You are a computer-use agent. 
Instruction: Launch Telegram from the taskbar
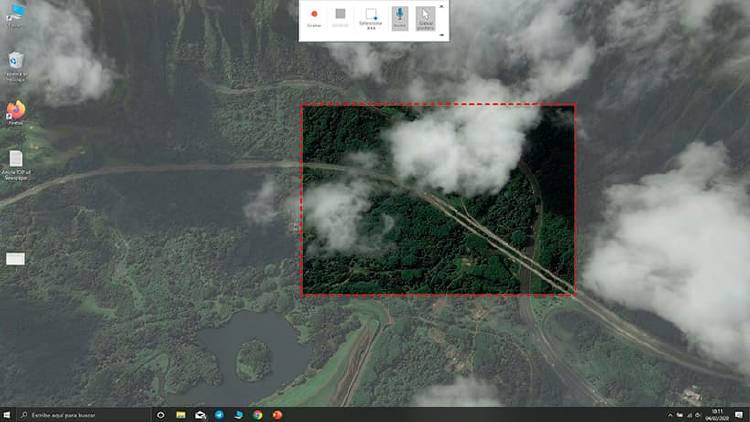click(x=220, y=414)
